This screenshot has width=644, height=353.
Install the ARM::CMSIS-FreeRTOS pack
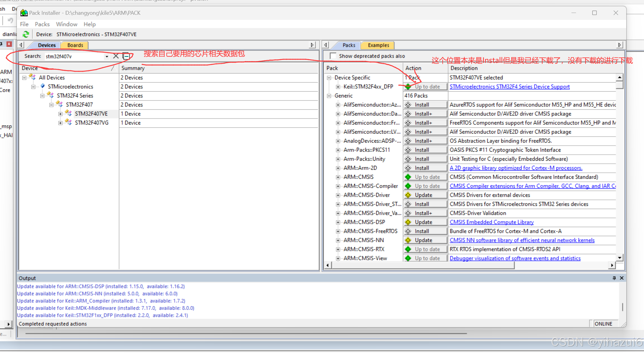[425, 231]
